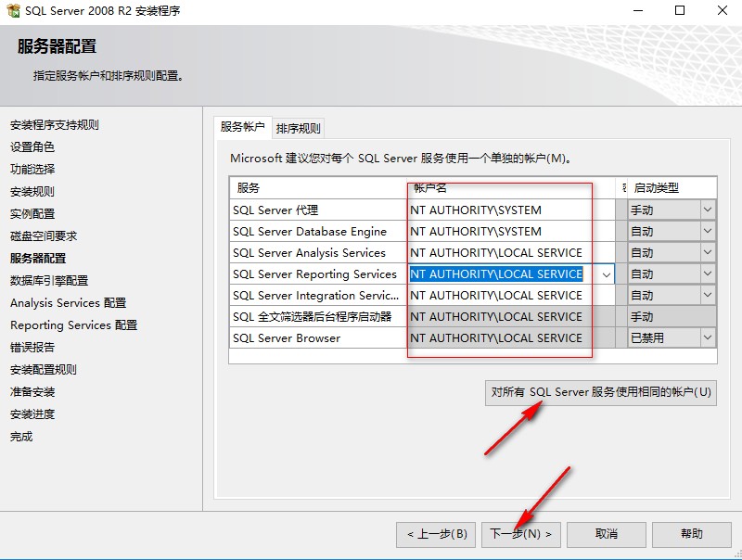Screen dimensions: 742x560
Task: Click the SQL Server Reporting Services service name
Action: pyautogui.click(x=314, y=274)
